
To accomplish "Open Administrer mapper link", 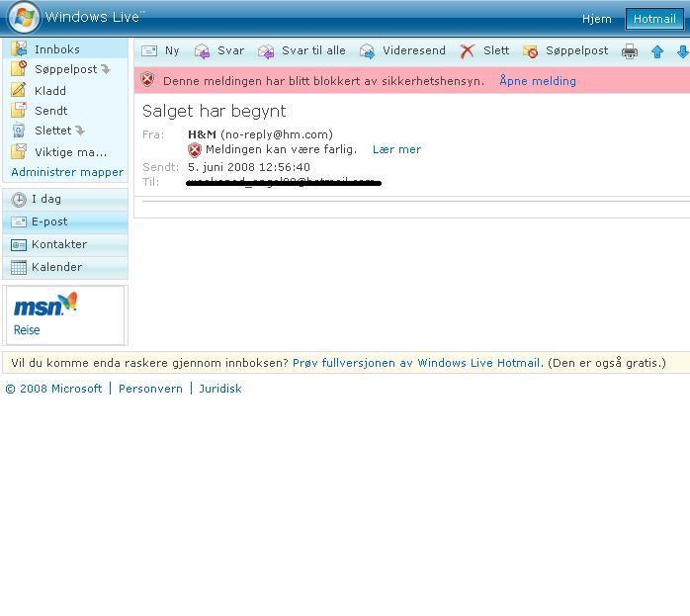I will [67, 172].
